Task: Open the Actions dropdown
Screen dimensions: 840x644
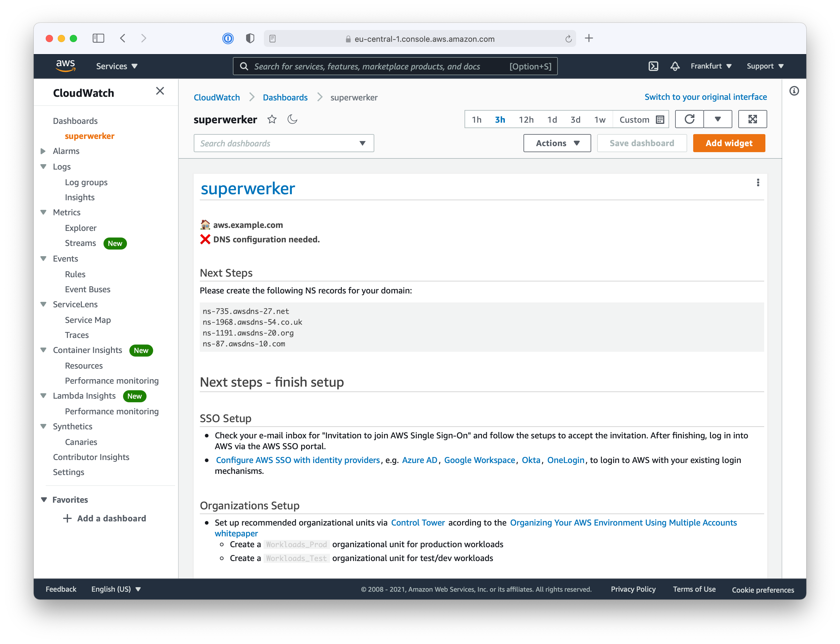Action: (557, 143)
